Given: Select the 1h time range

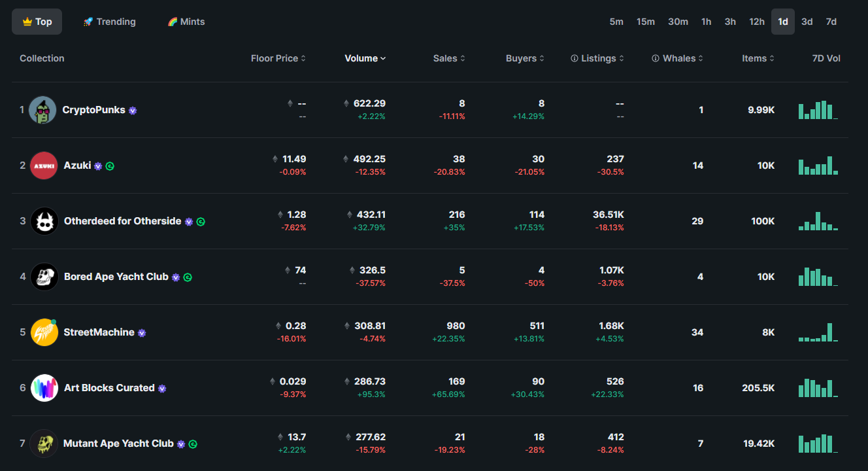Looking at the screenshot, I should click(707, 22).
